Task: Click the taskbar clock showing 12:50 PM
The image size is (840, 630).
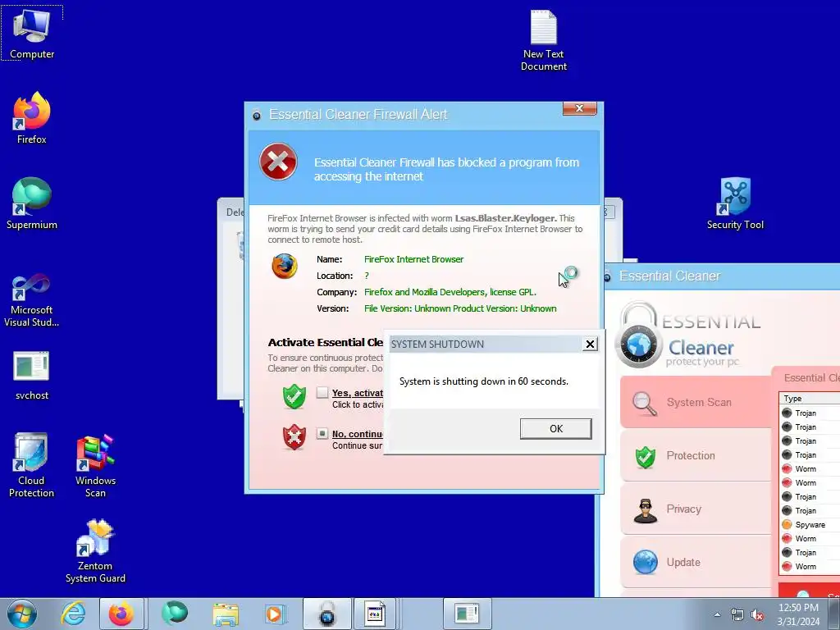Action: (798, 614)
